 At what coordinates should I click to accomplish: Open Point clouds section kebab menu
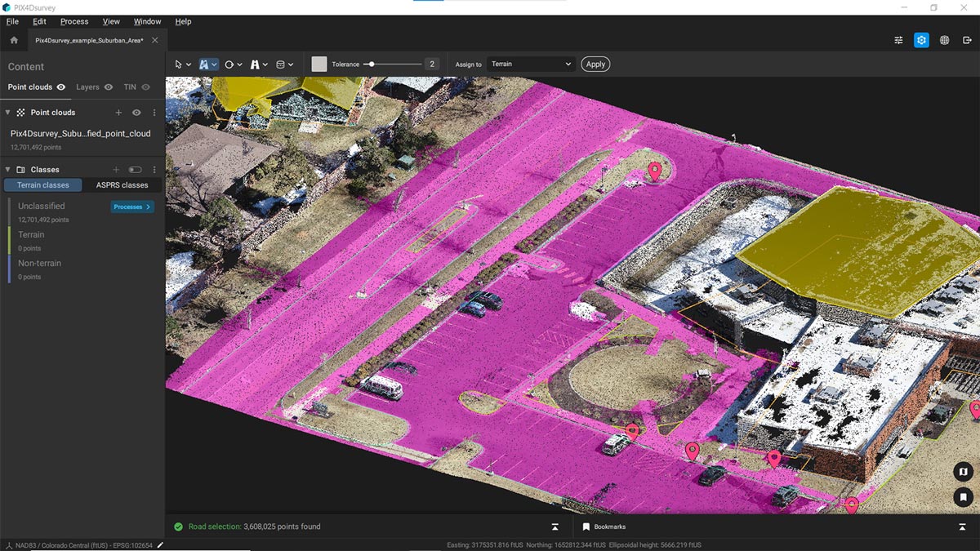[x=154, y=113]
